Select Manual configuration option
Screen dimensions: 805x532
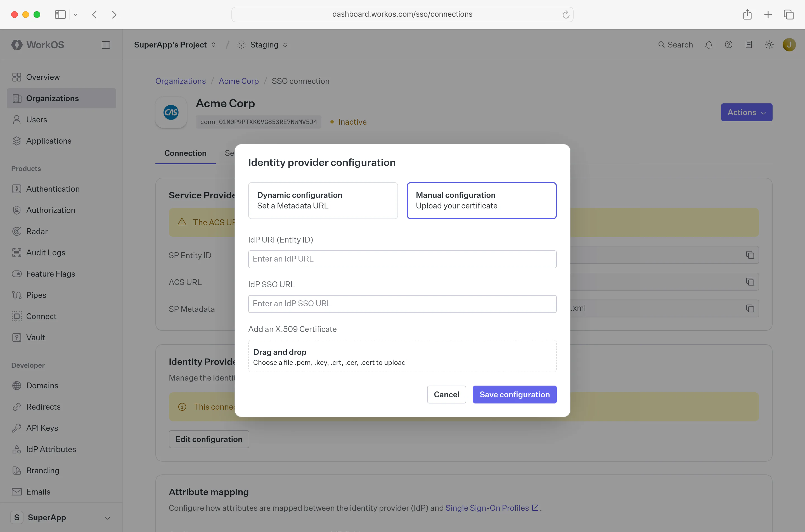482,201
